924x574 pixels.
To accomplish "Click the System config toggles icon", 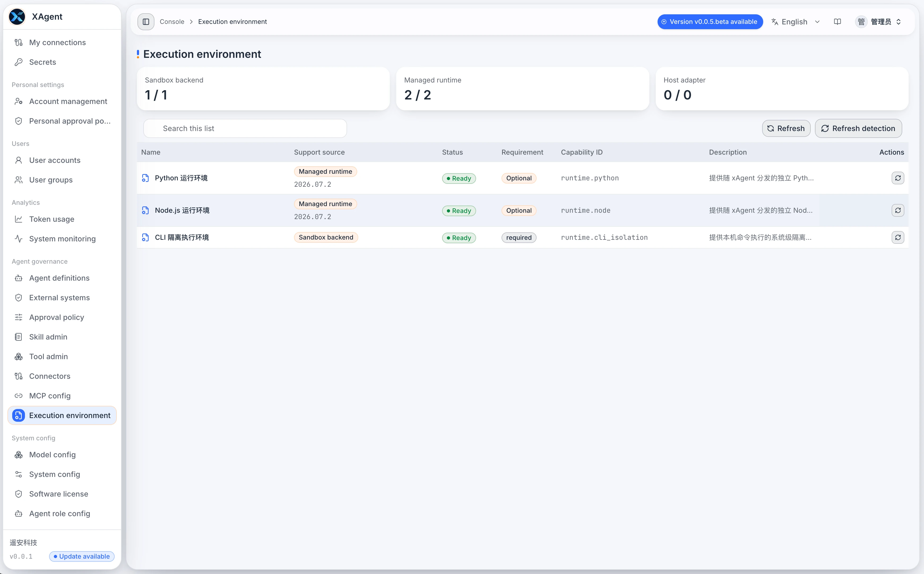I will pos(19,474).
